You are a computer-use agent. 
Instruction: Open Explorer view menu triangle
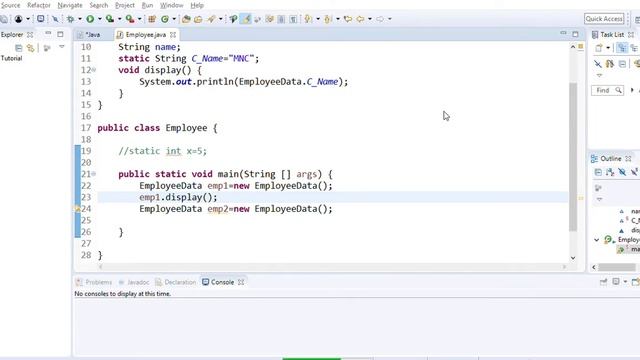point(62,47)
